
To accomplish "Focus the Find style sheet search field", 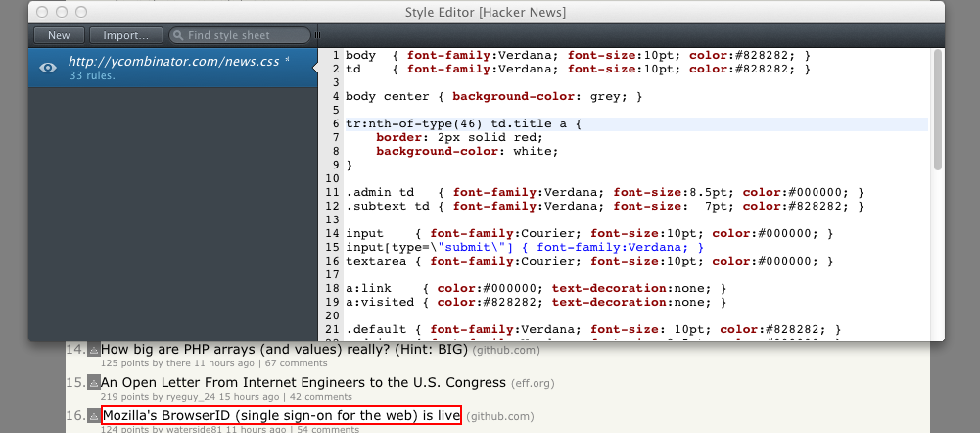I will pyautogui.click(x=240, y=35).
